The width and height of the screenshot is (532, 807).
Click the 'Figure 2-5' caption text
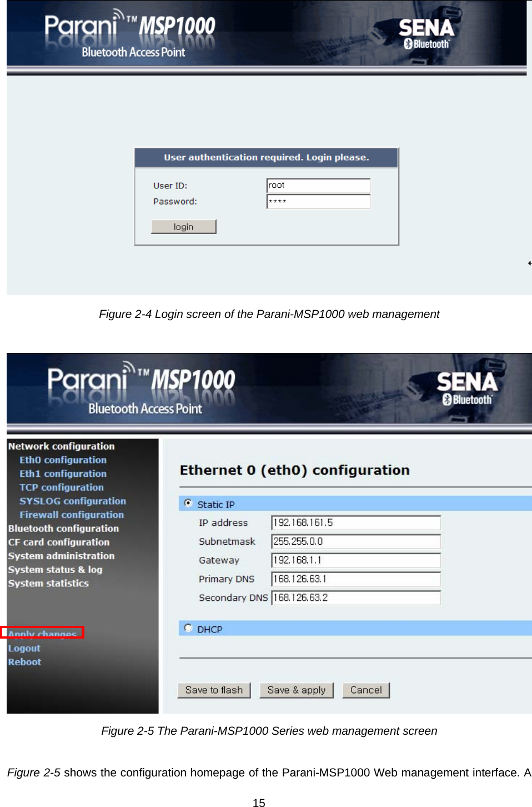(269, 731)
